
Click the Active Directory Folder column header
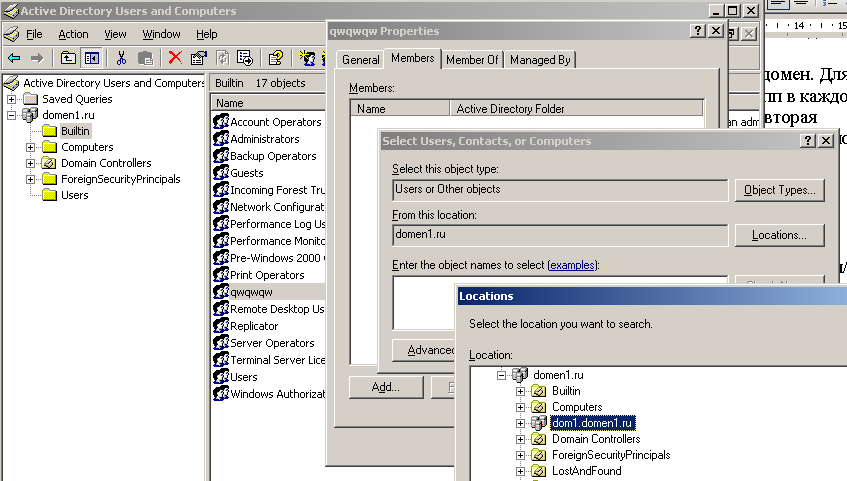[x=576, y=109]
